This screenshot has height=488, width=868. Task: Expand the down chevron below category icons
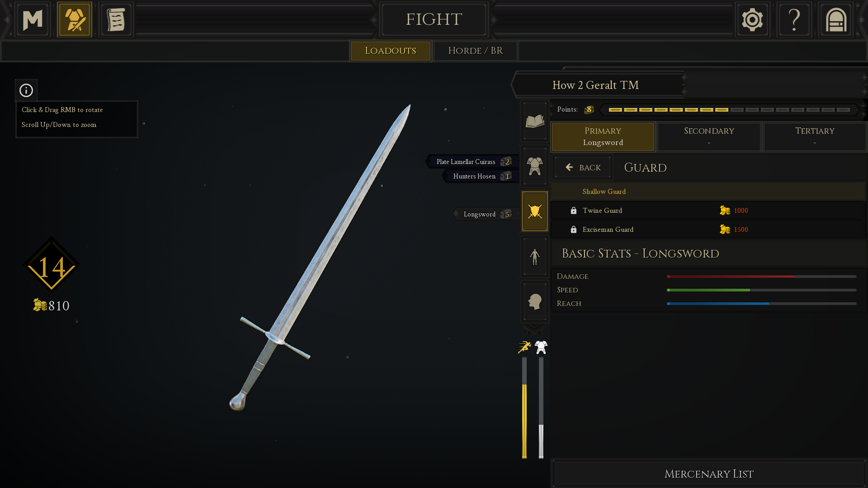534,329
